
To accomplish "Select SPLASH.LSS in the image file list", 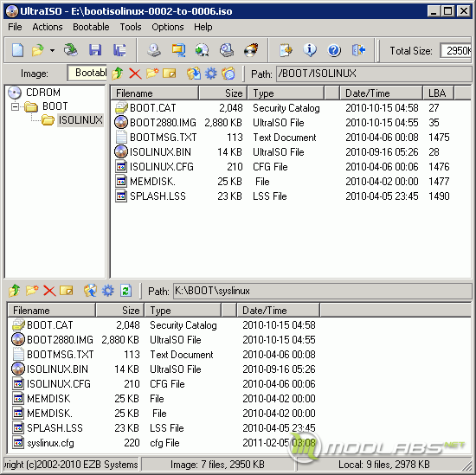I will [158, 196].
